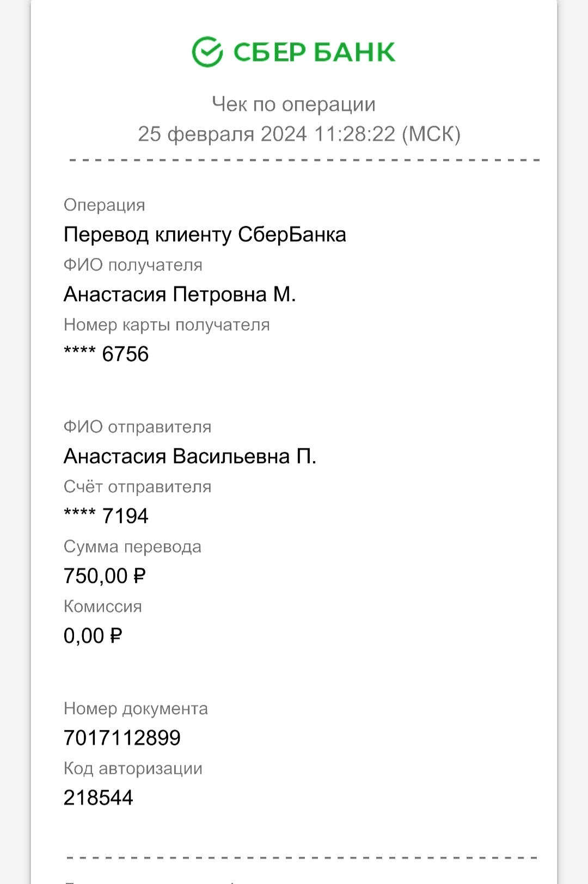Click the document number 7017112899
The height and width of the screenshot is (884, 588).
(x=122, y=738)
